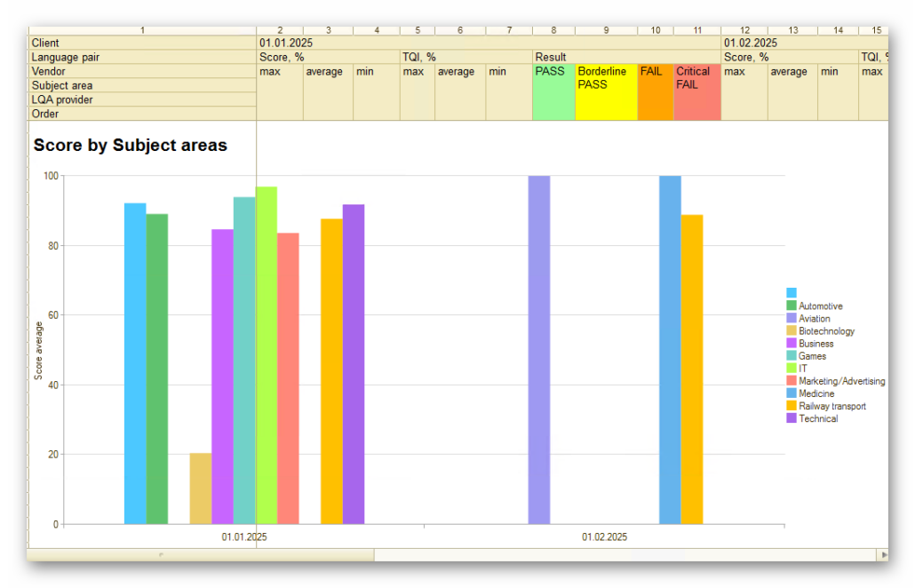Select column number 9 header
The width and height of the screenshot is (915, 588).
pos(607,30)
